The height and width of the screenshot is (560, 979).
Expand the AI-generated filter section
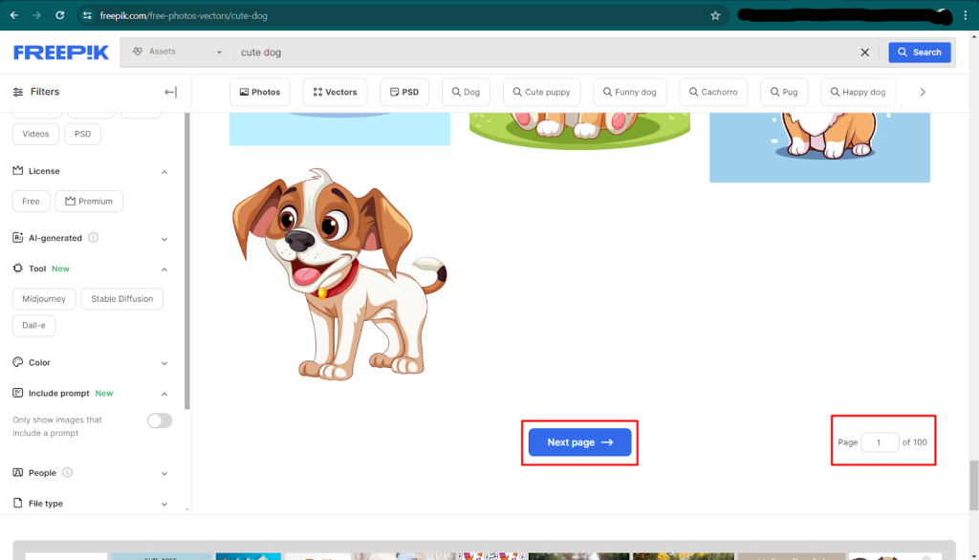(x=164, y=239)
